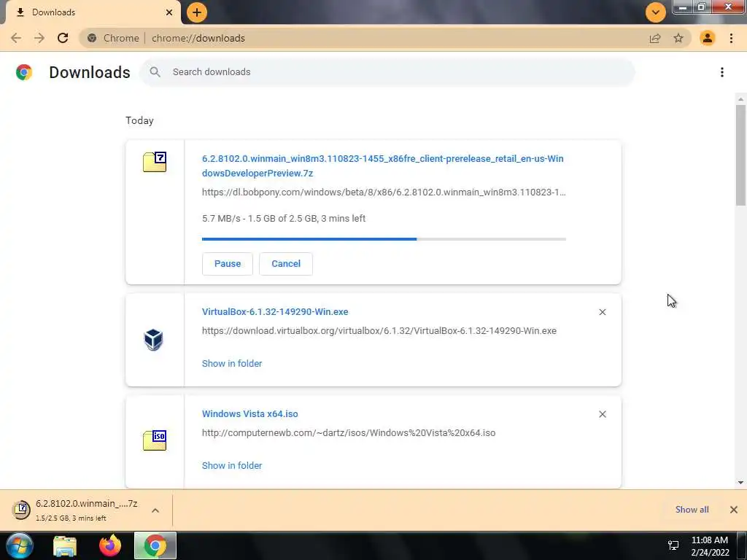Pause the 7z download
747x560 pixels.
click(x=228, y=264)
